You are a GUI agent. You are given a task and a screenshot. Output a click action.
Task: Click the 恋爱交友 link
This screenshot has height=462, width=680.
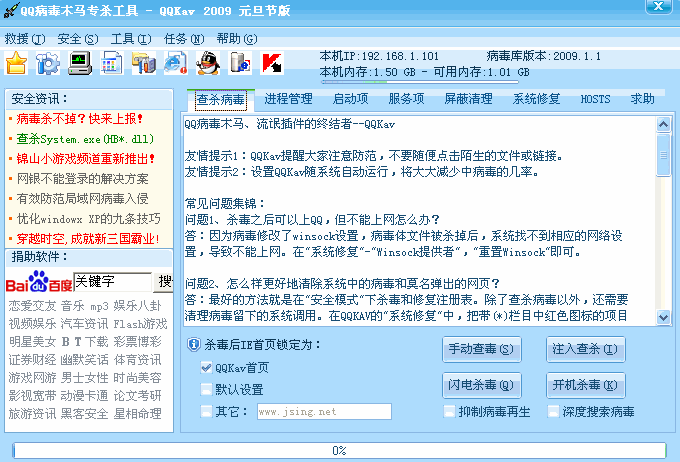pos(33,306)
